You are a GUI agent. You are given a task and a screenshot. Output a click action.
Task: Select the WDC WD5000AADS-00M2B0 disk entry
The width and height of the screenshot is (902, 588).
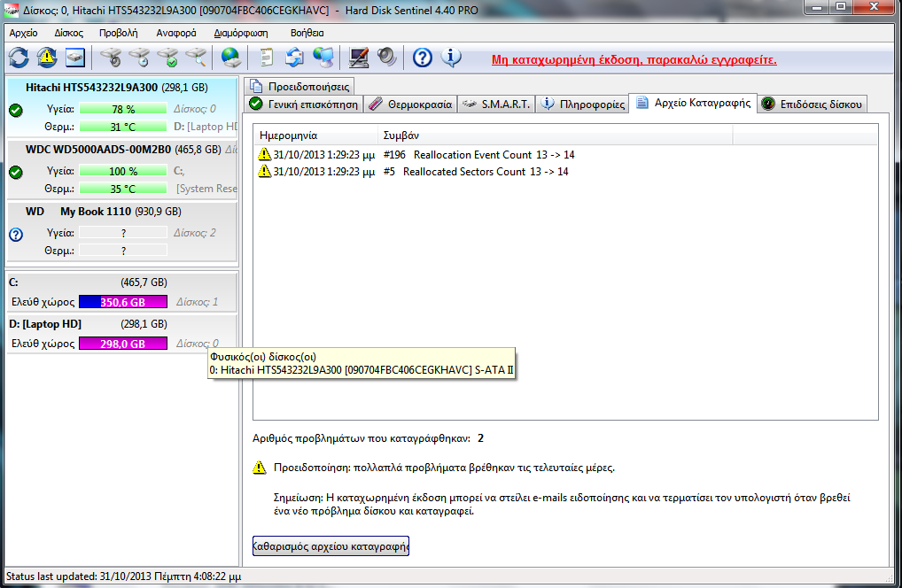coord(121,169)
